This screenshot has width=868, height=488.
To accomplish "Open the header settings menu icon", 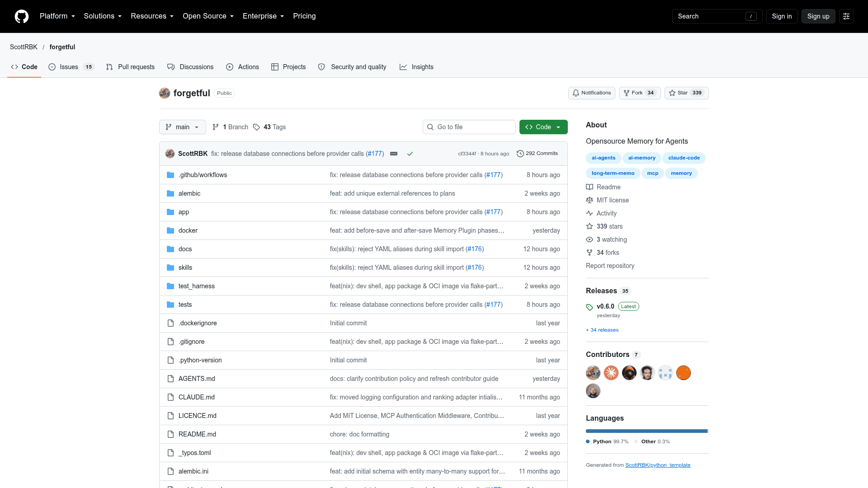I will coord(846,16).
